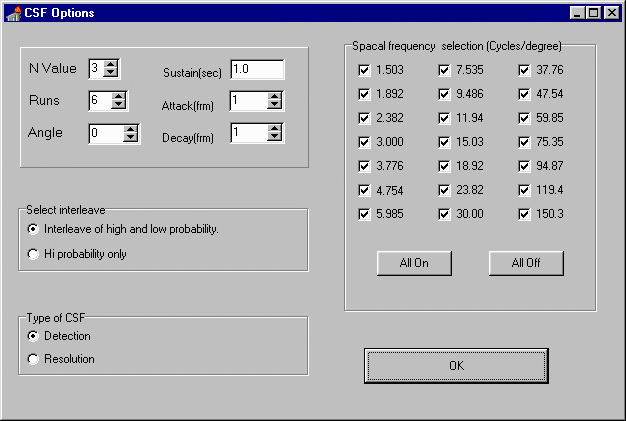This screenshot has height=421, width=626.
Task: Click the Sustain(sec) input field
Action: tap(257, 69)
